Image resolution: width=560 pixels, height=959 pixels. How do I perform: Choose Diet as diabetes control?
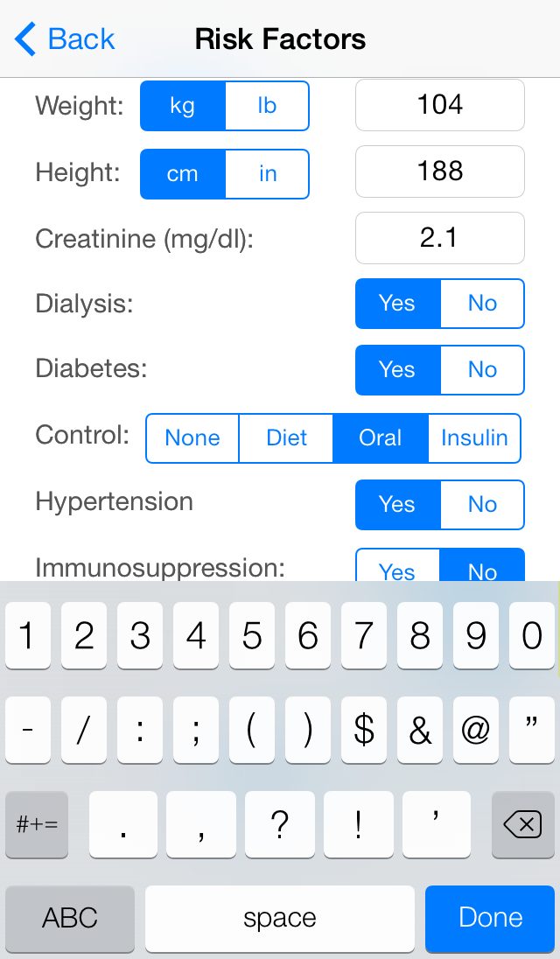click(x=286, y=437)
